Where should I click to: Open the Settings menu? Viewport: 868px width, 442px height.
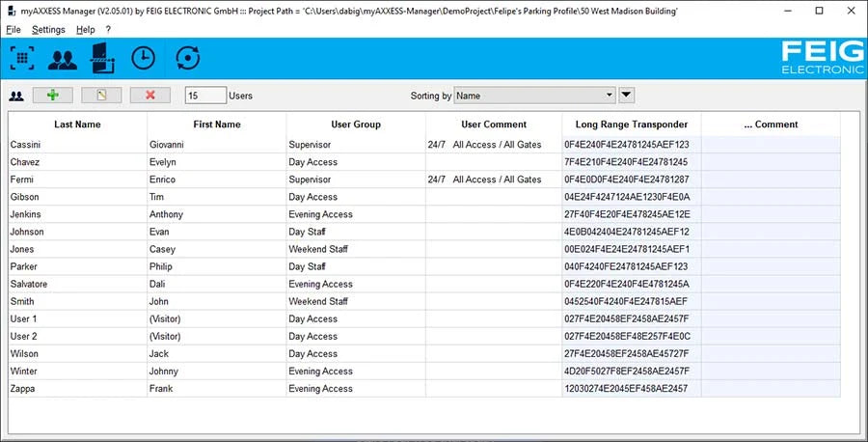(x=48, y=30)
